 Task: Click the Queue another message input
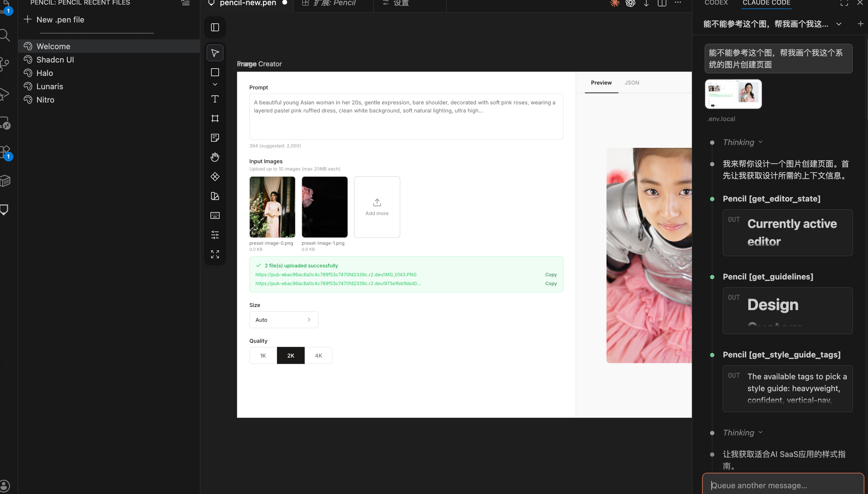(781, 485)
